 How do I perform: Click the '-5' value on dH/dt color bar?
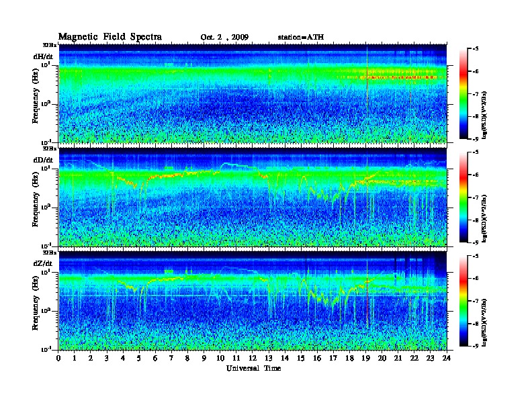pyautogui.click(x=476, y=48)
